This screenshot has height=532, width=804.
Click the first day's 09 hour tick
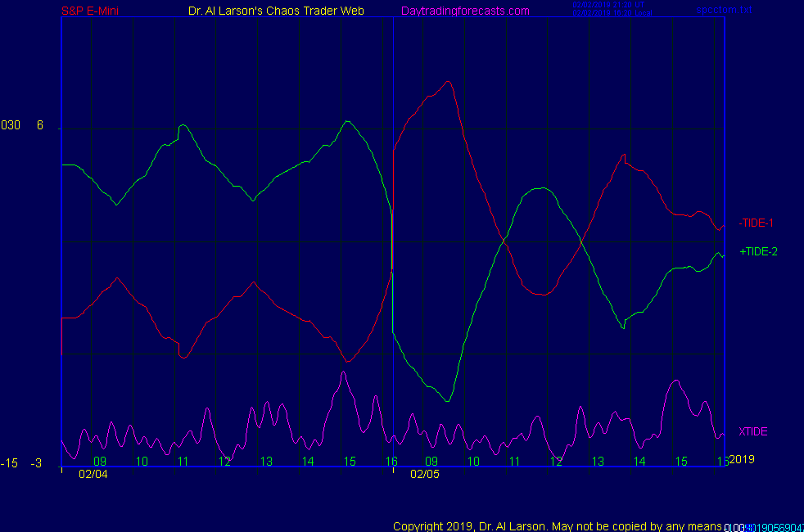click(x=100, y=462)
